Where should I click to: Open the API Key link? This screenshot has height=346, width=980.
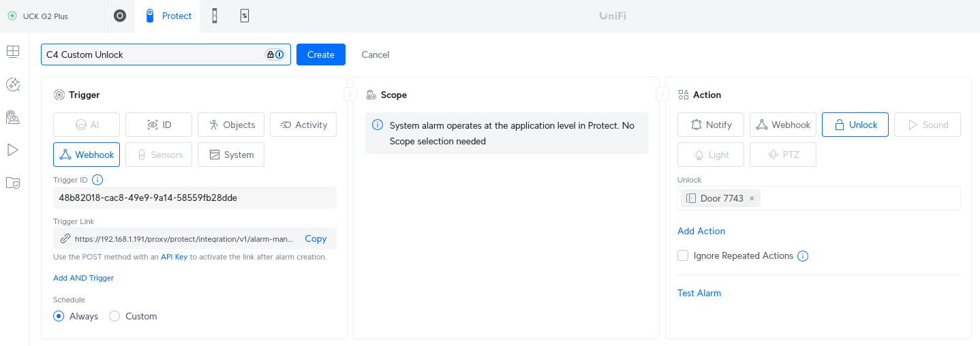(174, 257)
